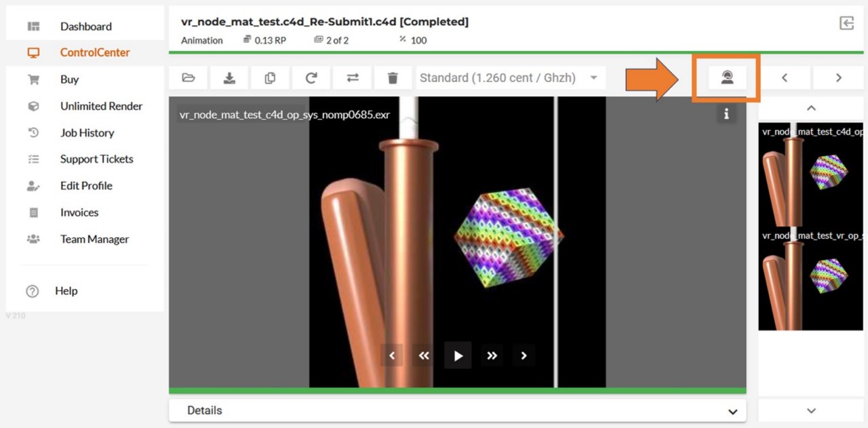Click the copy job icon
The image size is (868, 428).
(x=270, y=78)
